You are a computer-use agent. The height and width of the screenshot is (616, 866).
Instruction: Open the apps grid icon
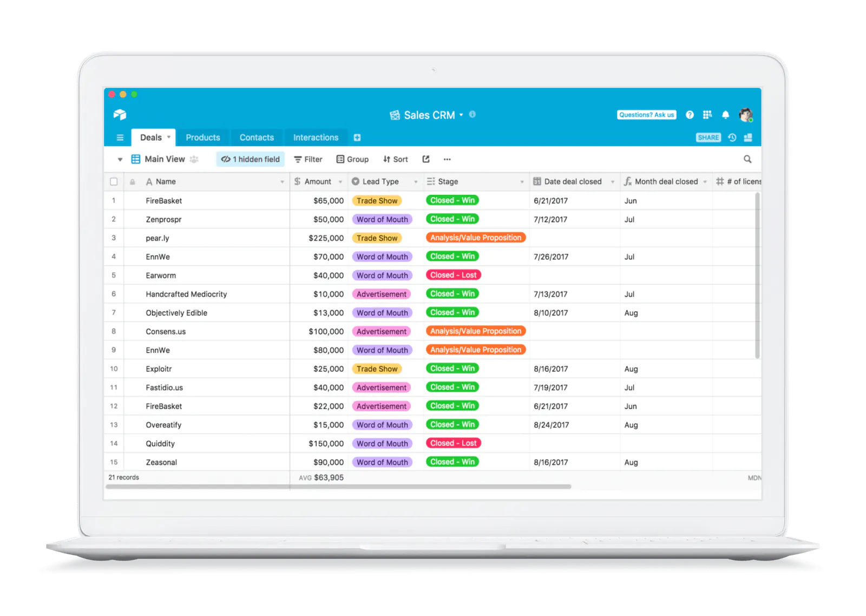707,115
